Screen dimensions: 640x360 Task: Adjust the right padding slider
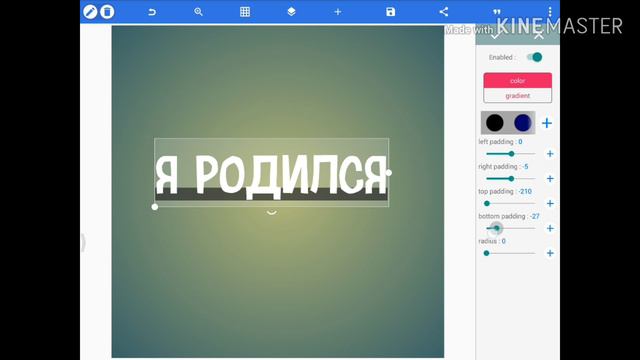tap(511, 179)
